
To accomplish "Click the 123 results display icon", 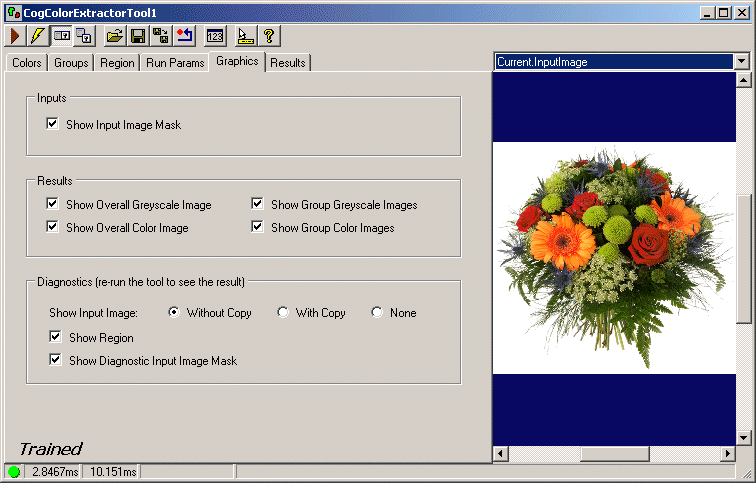I will pos(215,36).
